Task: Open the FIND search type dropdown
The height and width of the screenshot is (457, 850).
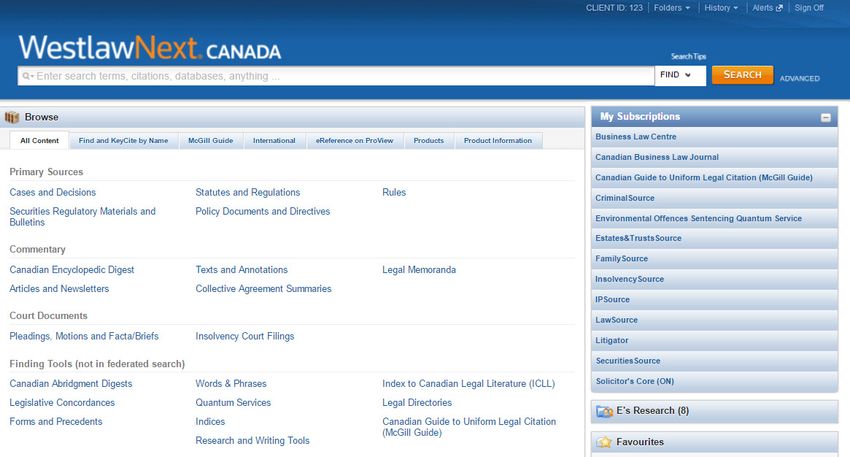Action: 680,75
